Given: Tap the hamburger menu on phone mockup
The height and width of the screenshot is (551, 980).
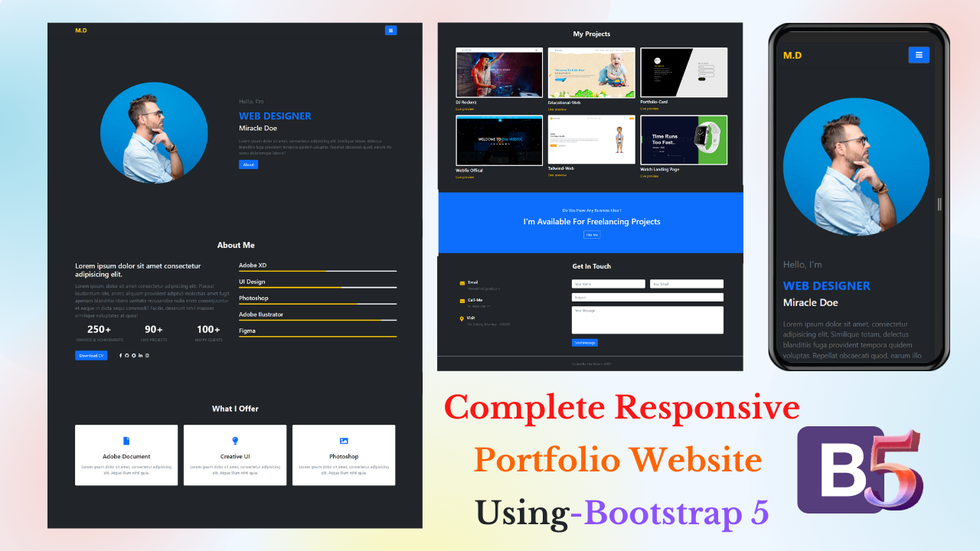Looking at the screenshot, I should click(919, 55).
